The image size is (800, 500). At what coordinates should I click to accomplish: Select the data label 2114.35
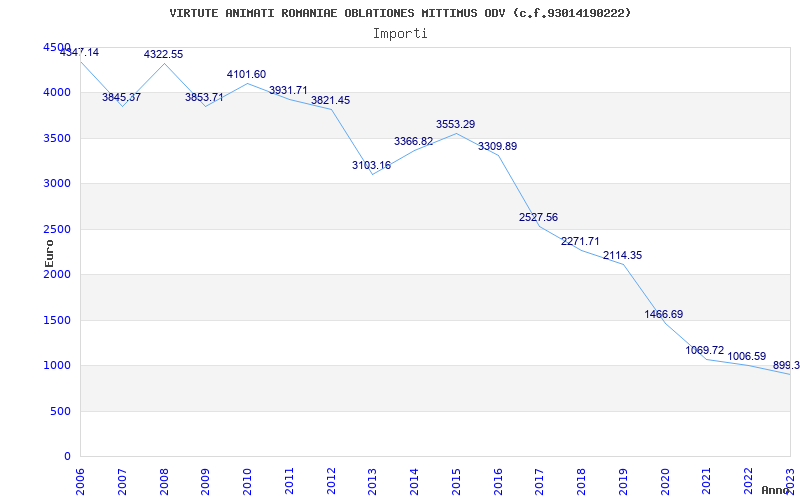pyautogui.click(x=622, y=256)
